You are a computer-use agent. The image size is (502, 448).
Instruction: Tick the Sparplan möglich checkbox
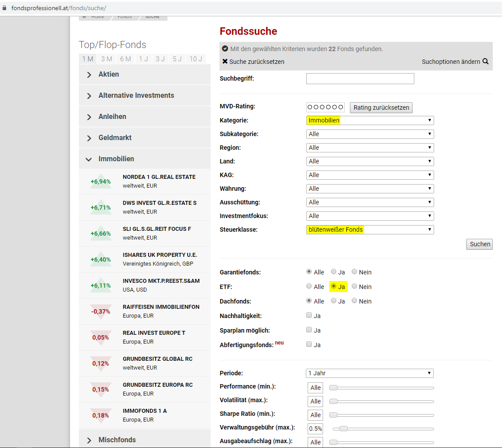(309, 330)
